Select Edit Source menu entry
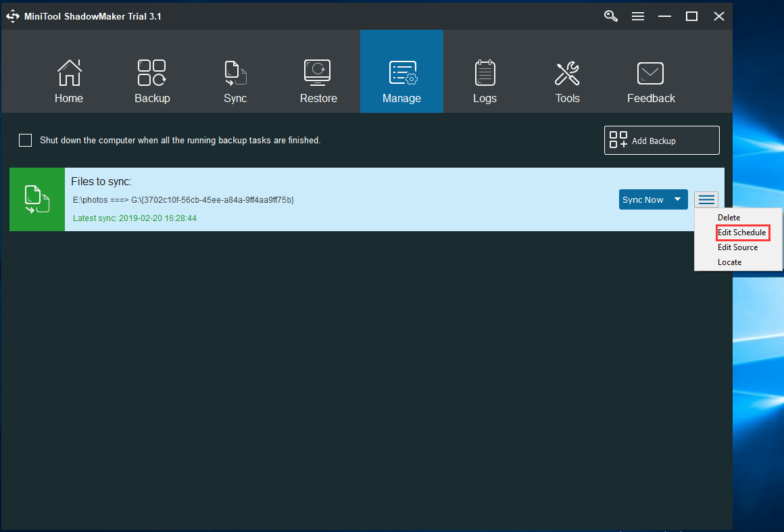 (737, 247)
